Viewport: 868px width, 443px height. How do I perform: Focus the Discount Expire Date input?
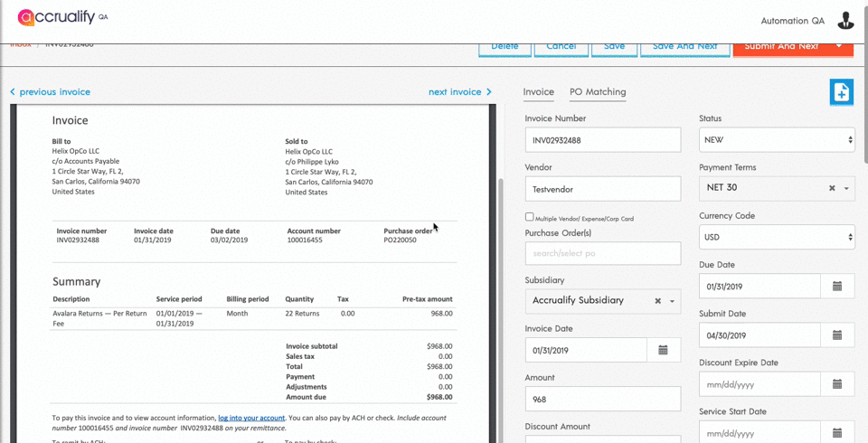759,384
